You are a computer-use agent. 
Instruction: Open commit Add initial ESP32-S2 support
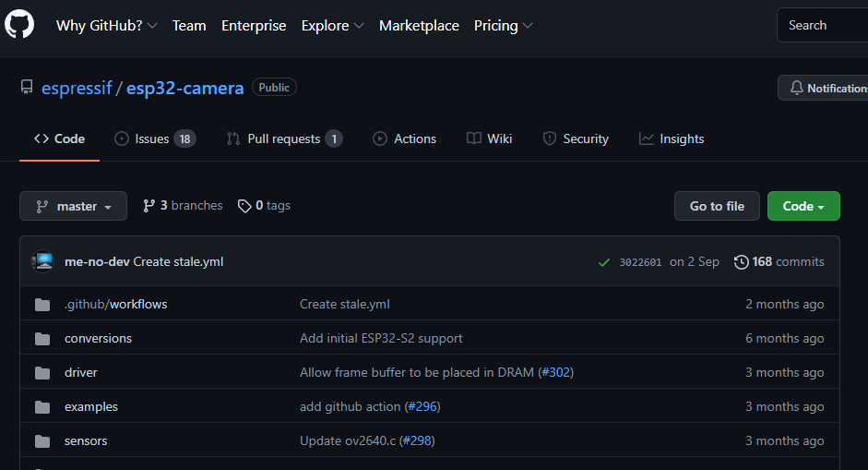point(381,339)
